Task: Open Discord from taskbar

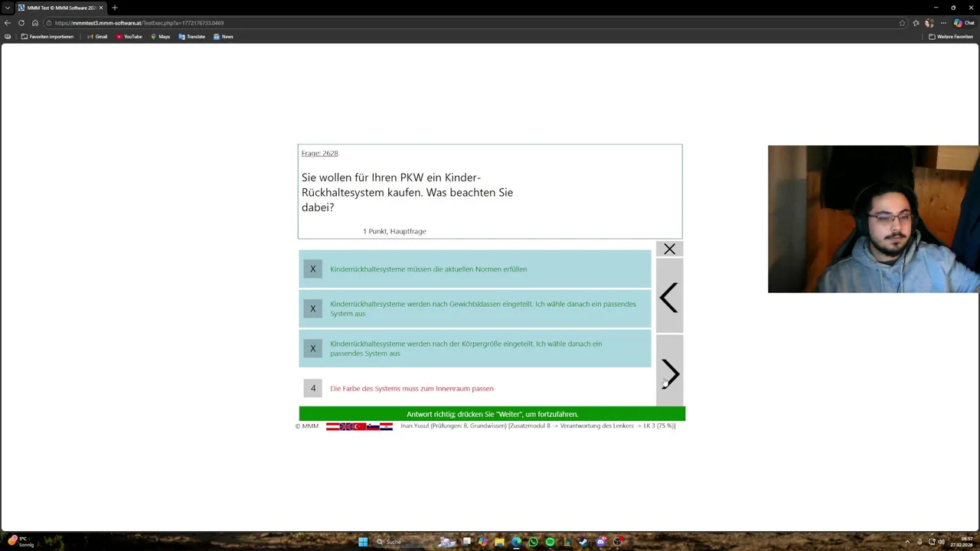Action: click(601, 542)
